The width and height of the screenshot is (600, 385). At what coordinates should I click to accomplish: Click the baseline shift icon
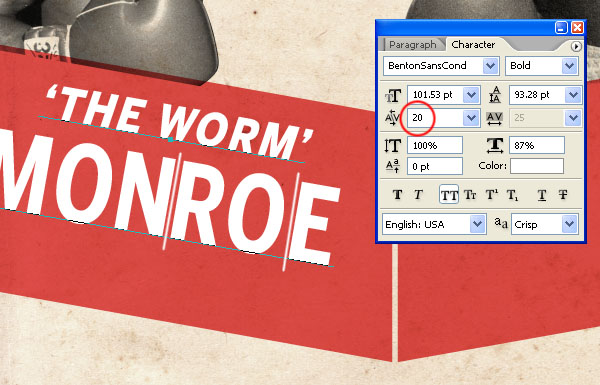[393, 166]
